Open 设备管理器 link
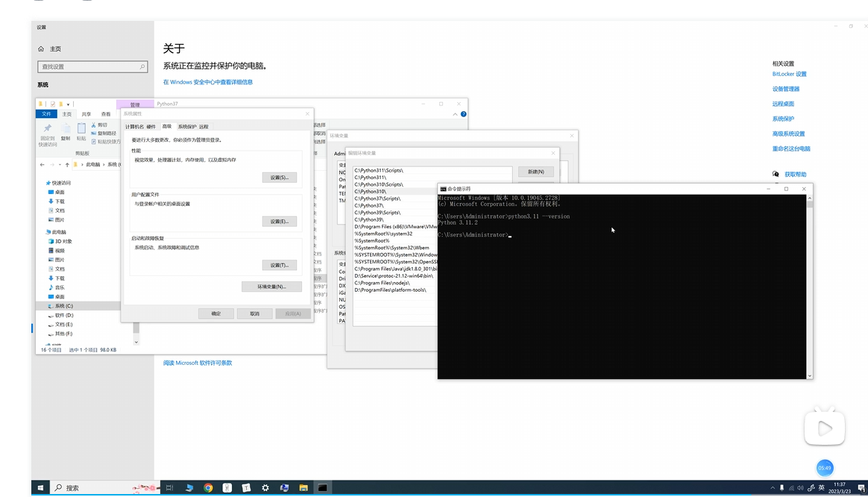 tap(785, 89)
